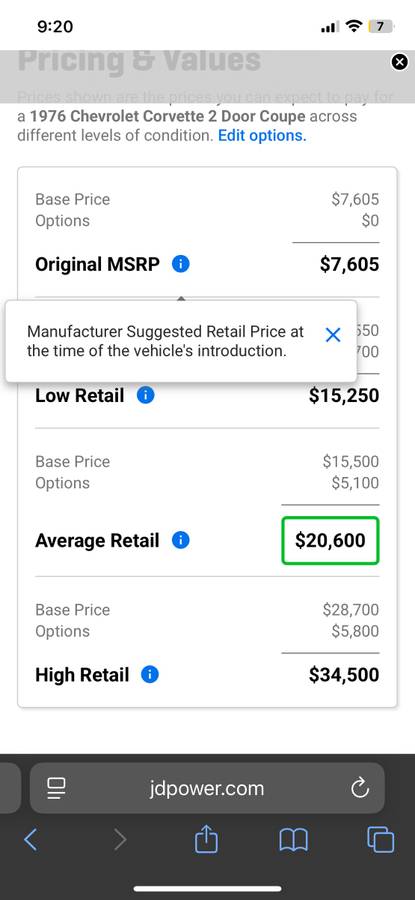Tap the forward navigation arrow

tap(119, 840)
